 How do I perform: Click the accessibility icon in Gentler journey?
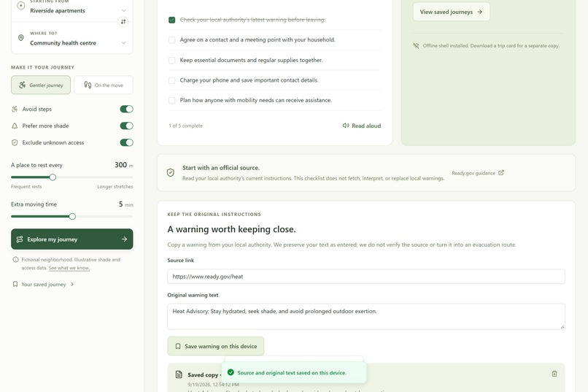point(22,85)
